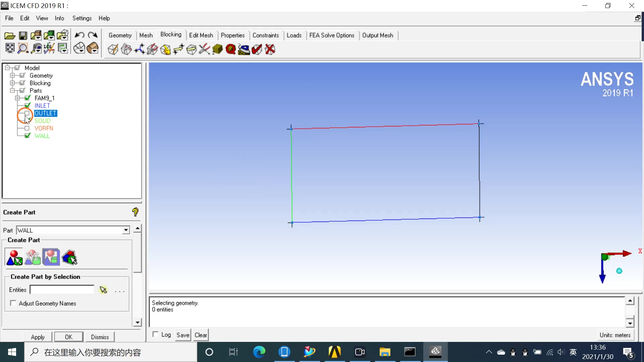Select the Pre-Mesh Quality icon
Viewport: 644px width, 362px height.
pyautogui.click(x=231, y=49)
